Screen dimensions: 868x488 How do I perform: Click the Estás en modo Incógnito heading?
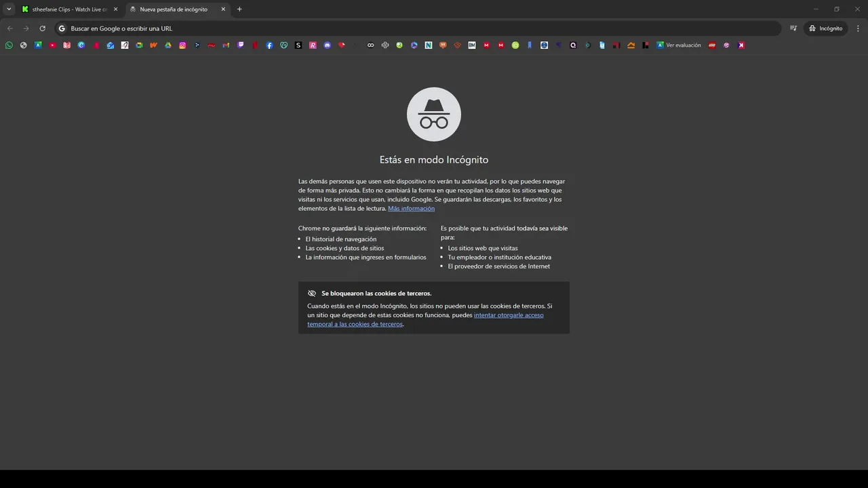434,160
